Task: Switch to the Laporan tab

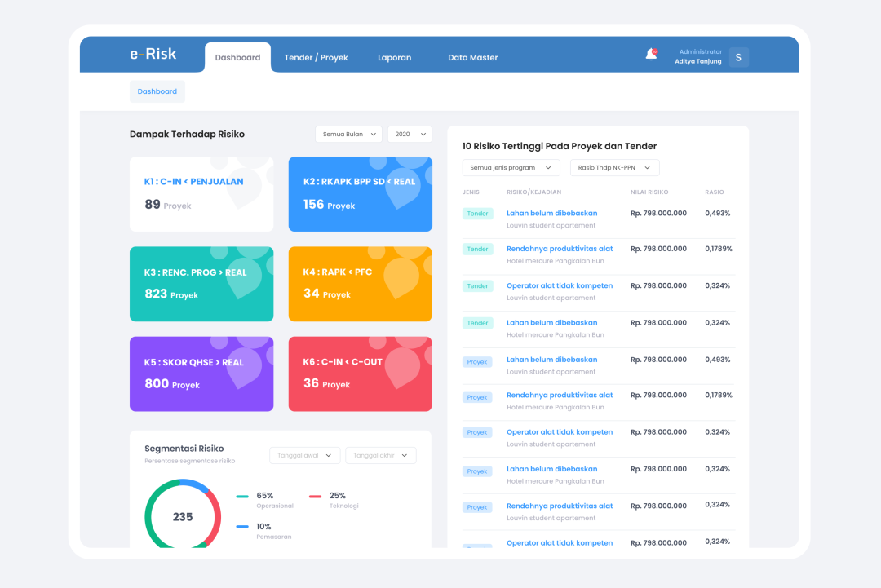Action: coord(394,58)
